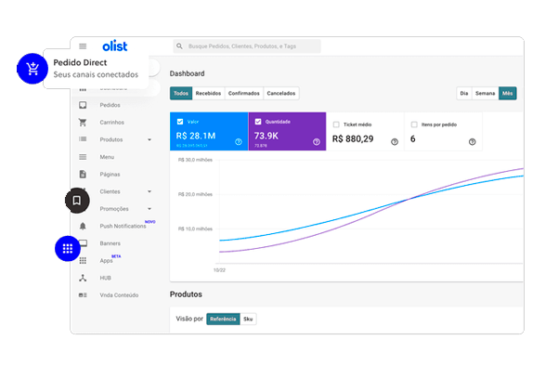Expand the Produtos sidebar dropdown arrow
This screenshot has width=558, height=392.
[149, 140]
